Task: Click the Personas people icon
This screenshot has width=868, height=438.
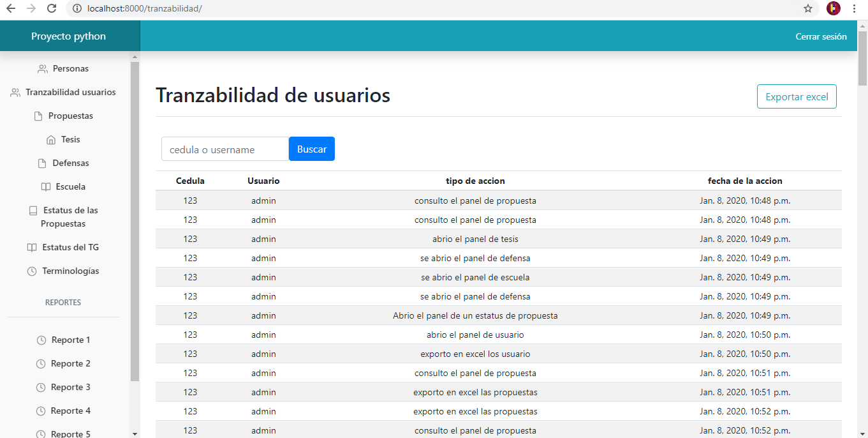Action: (43, 69)
